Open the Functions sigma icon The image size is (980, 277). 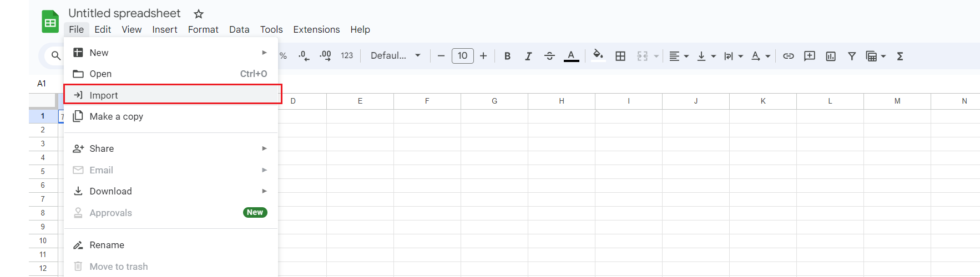pos(900,56)
